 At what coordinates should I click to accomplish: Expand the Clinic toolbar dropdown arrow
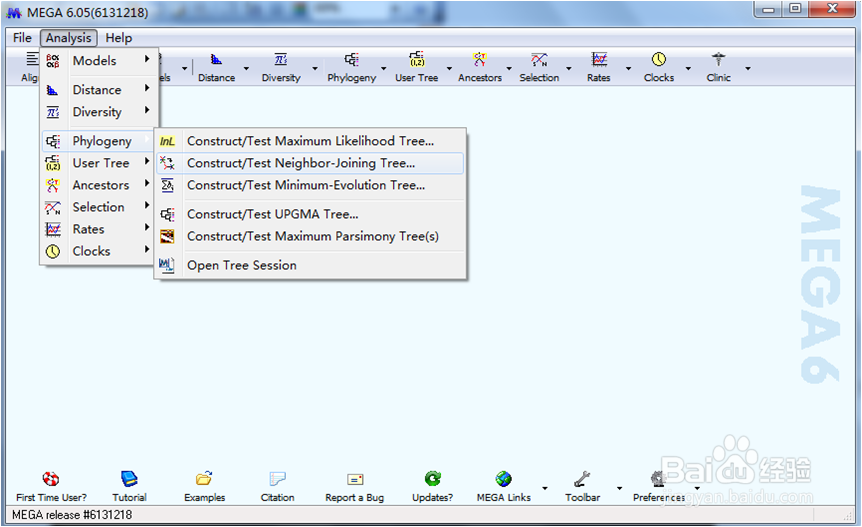(748, 69)
